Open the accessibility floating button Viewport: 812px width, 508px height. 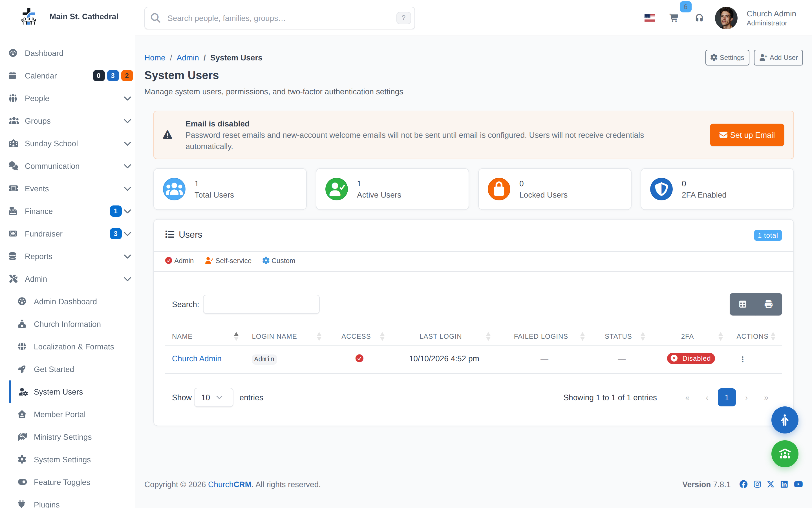[784, 420]
